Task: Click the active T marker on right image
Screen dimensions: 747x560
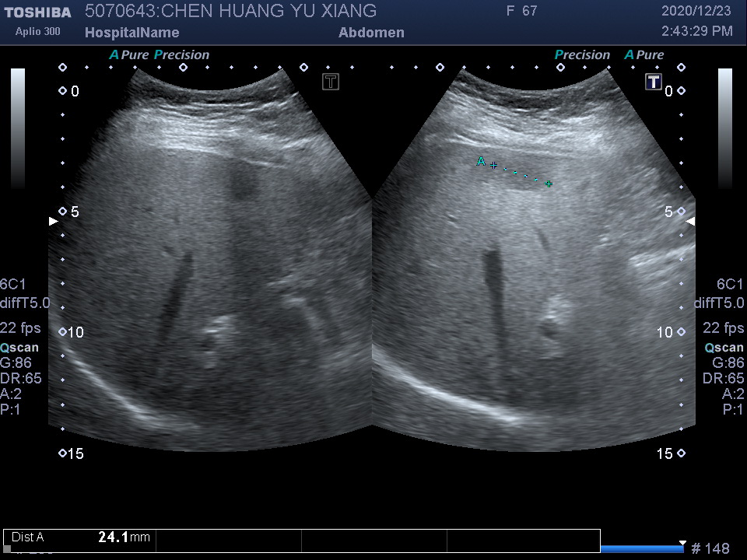Action: click(654, 82)
